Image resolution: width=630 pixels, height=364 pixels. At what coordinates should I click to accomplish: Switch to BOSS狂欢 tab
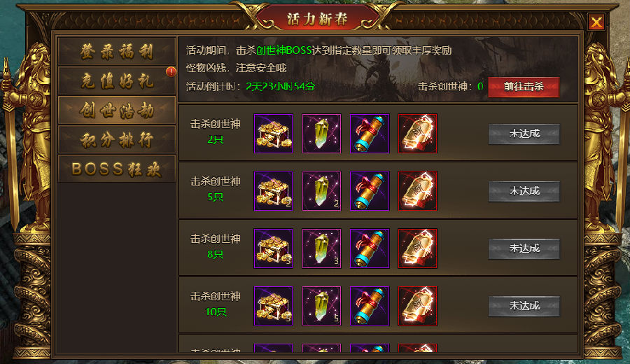(117, 169)
